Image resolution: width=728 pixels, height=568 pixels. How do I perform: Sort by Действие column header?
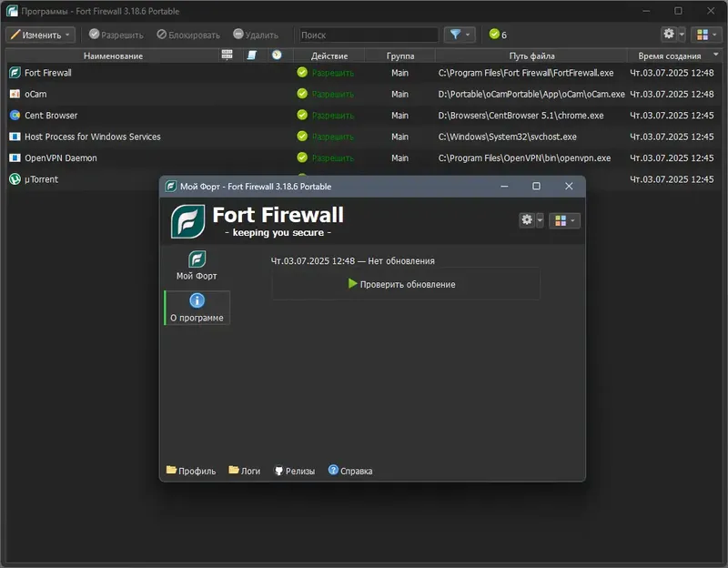[x=329, y=56]
